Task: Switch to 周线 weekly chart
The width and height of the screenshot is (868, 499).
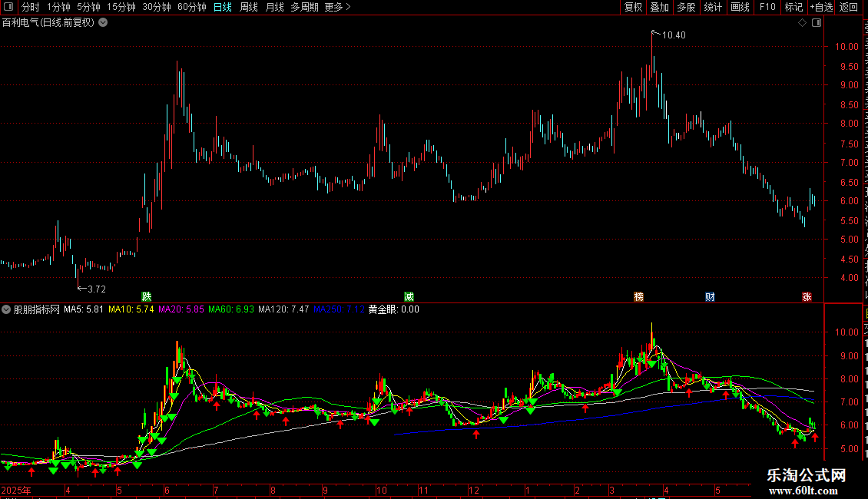Action: [249, 7]
